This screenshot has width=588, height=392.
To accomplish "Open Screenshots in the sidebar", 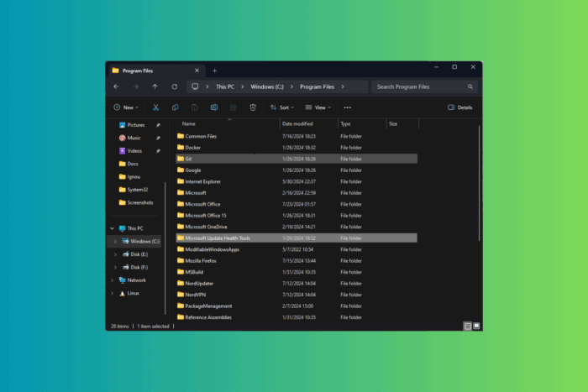I will (136, 203).
